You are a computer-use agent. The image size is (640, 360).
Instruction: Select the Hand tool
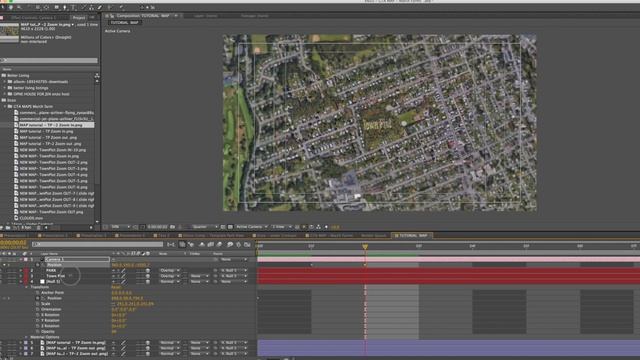(11, 7)
